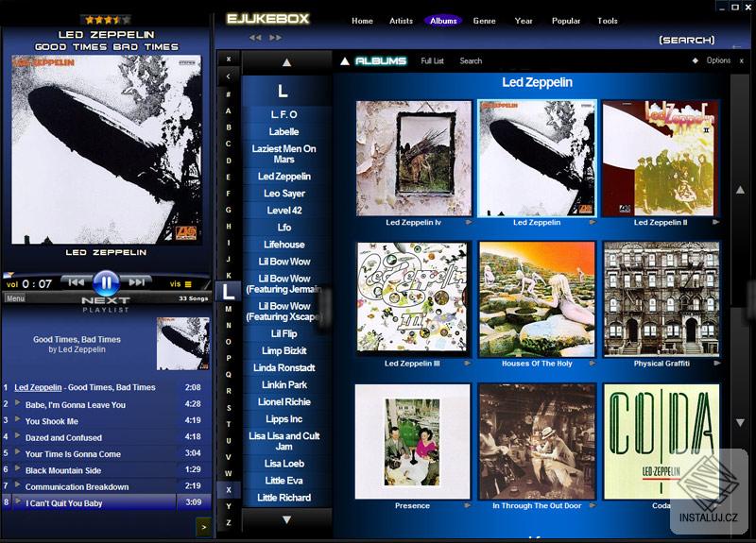The width and height of the screenshot is (756, 543).
Task: Open the vis visualization option
Action: click(x=180, y=284)
